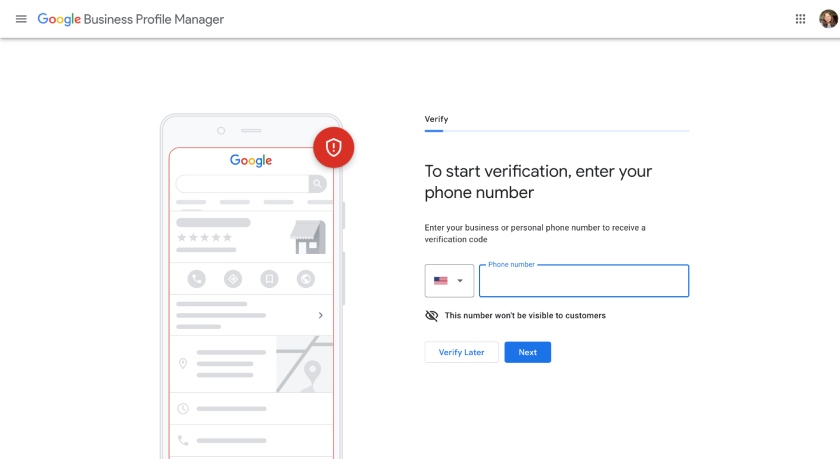Focus the Phone number input field
Viewport: 840px width, 459px height.
[x=584, y=281]
